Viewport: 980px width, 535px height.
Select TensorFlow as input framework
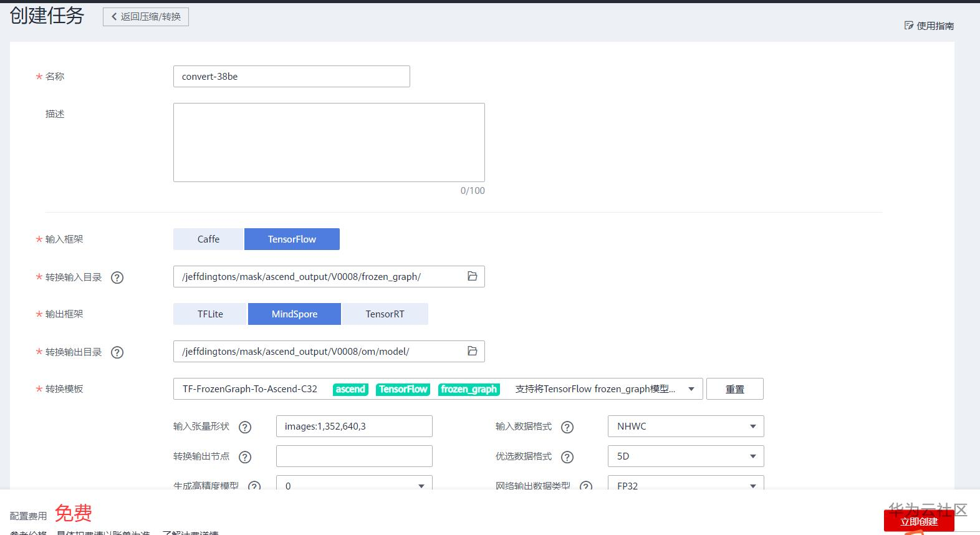point(292,239)
